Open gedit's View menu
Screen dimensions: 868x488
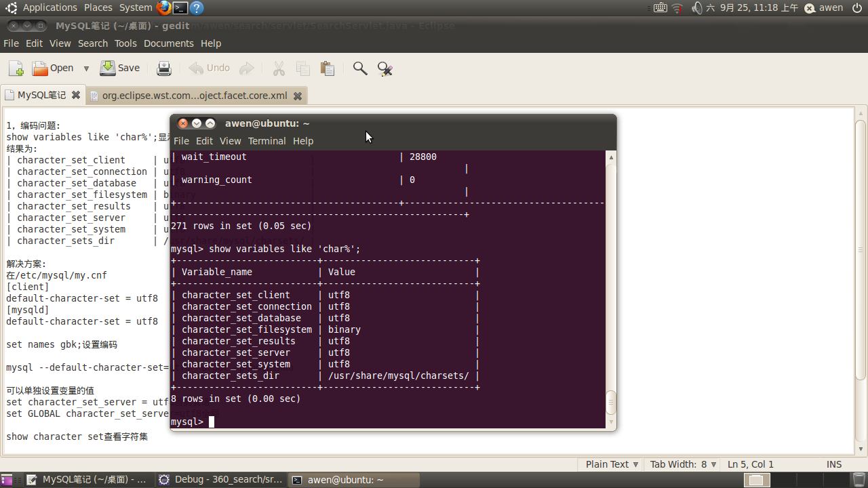60,43
